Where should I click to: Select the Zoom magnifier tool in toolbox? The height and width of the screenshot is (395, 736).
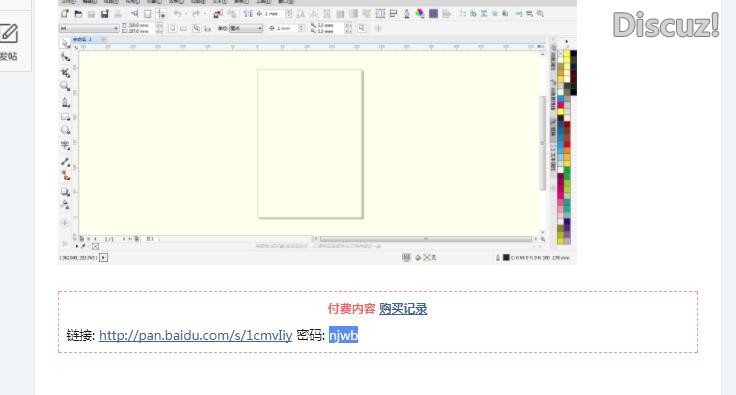click(65, 86)
